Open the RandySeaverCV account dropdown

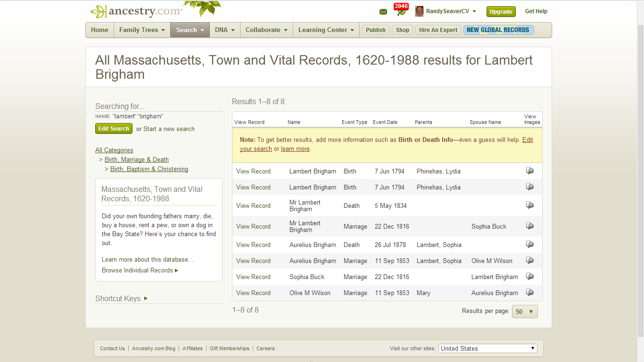click(451, 11)
